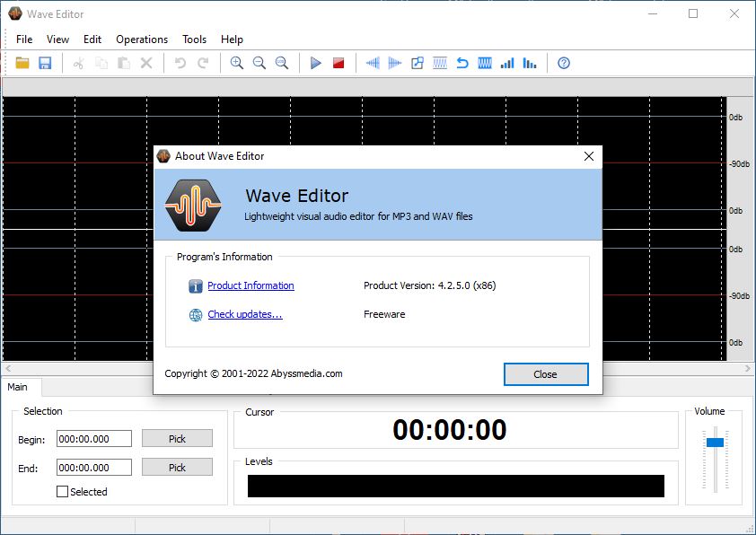Click the solid blue striped-block toolbar icon
The image size is (756, 535).
(x=485, y=63)
